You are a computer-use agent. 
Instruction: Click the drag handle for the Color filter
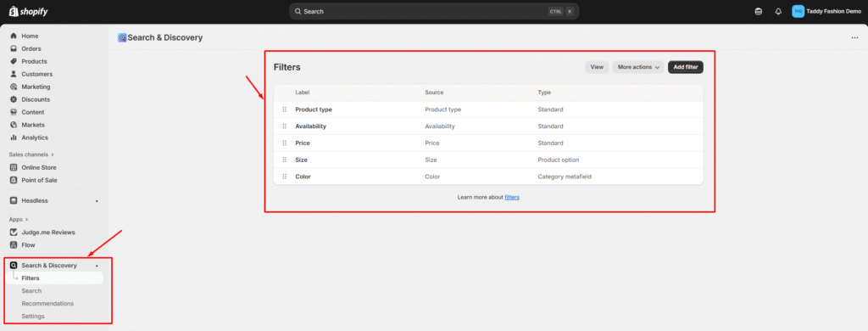click(285, 177)
